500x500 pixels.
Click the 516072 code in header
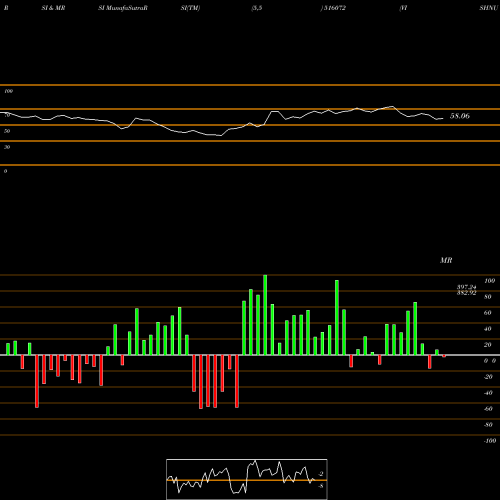tap(335, 8)
